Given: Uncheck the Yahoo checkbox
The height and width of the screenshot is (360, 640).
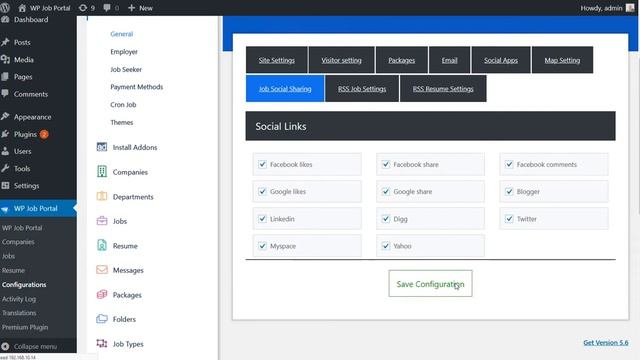Looking at the screenshot, I should coord(385,246).
